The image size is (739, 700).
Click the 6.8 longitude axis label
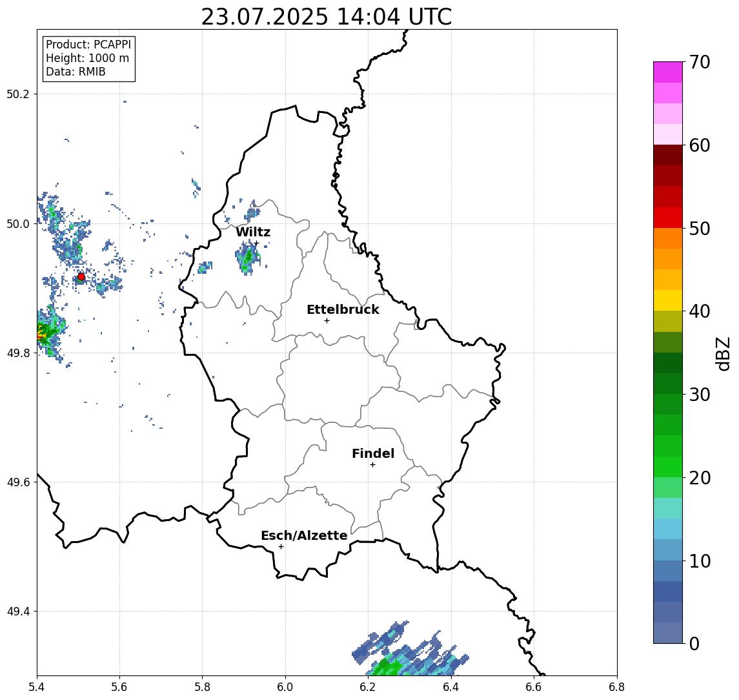coord(616,687)
